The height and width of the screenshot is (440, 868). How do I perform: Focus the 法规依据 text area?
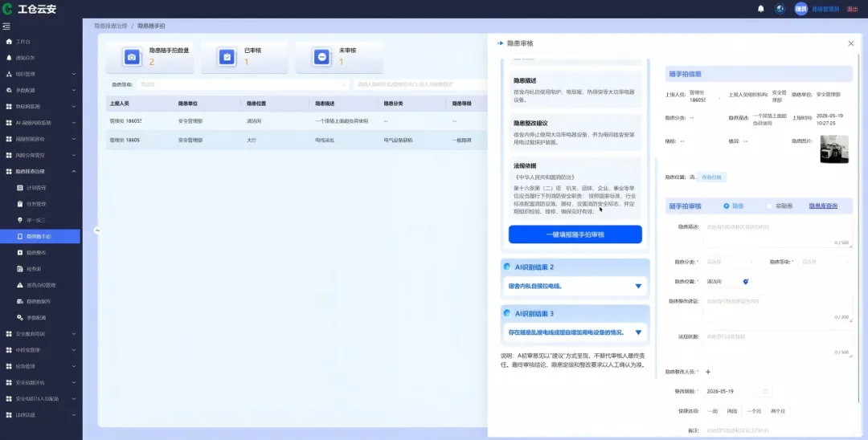click(x=778, y=344)
